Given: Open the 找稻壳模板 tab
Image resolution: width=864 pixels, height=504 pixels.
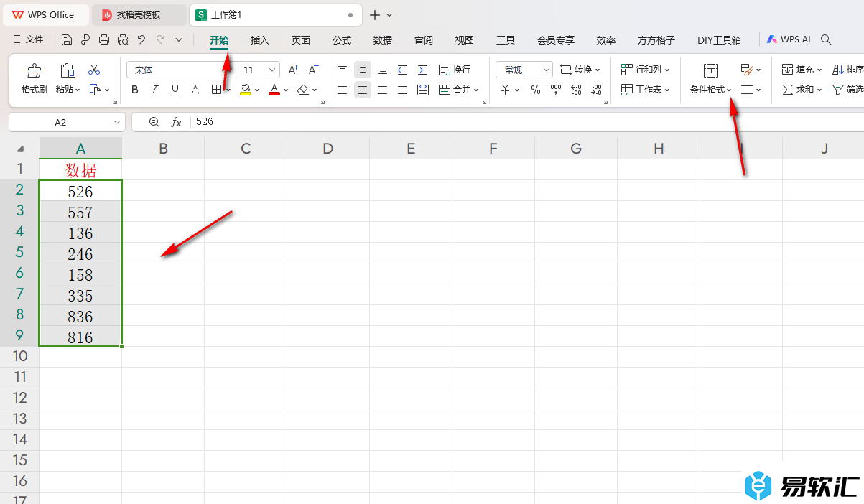Looking at the screenshot, I should tap(139, 15).
